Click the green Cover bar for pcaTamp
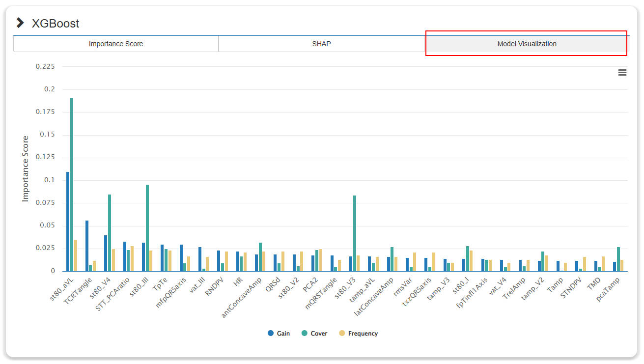Viewport: 644px width, 364px height. [618, 259]
